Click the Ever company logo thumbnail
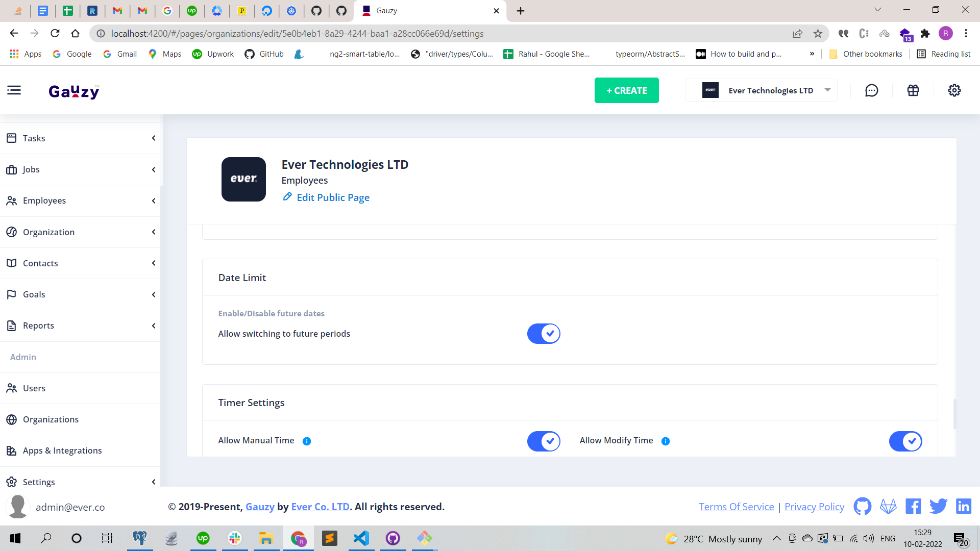 (243, 179)
